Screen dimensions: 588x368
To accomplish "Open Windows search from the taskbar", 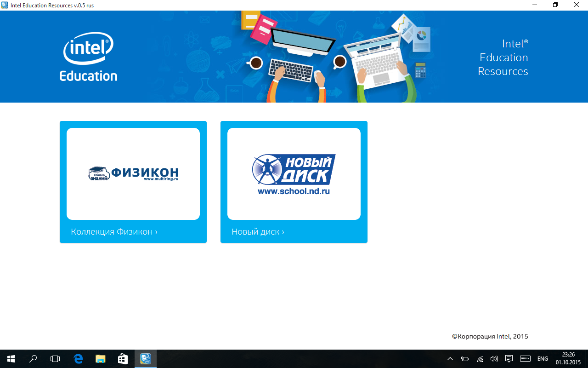I will tap(33, 359).
